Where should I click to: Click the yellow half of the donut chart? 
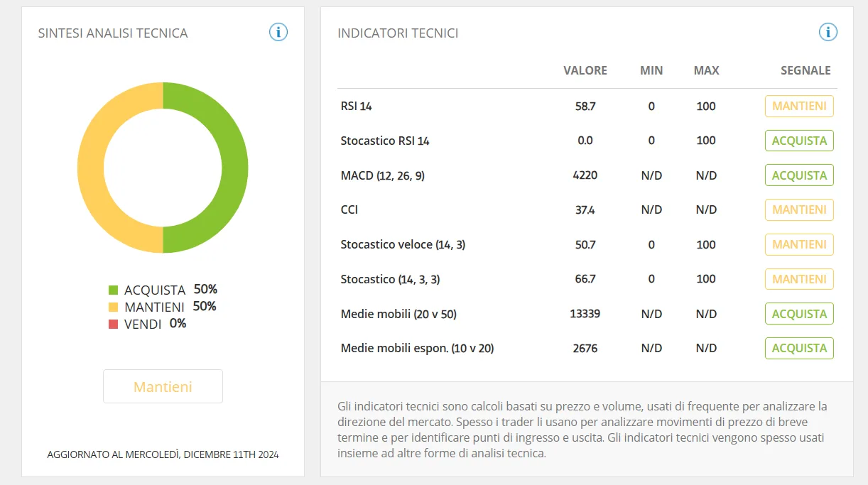pyautogui.click(x=90, y=168)
